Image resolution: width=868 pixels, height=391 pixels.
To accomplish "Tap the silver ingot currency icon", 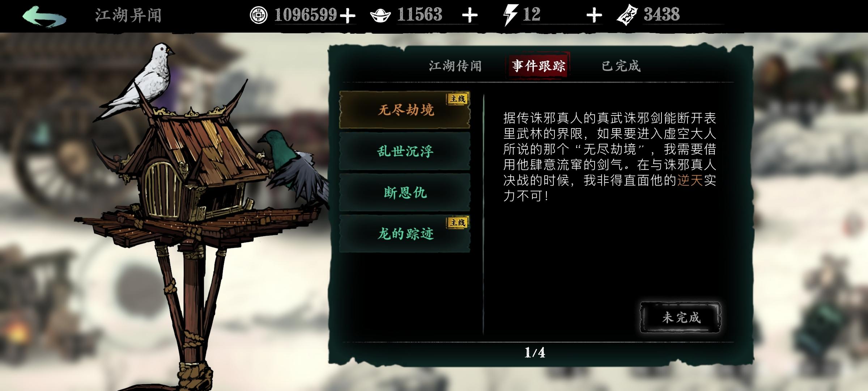I will pos(380,16).
